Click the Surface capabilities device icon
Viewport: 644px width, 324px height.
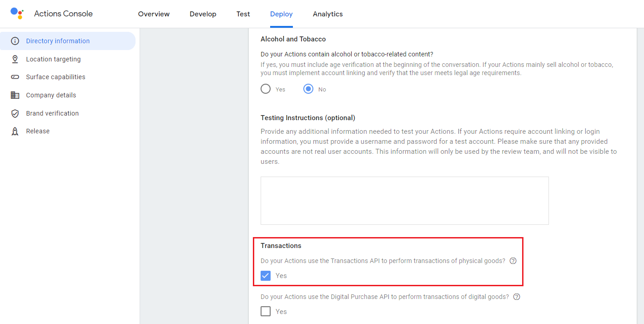[15, 77]
